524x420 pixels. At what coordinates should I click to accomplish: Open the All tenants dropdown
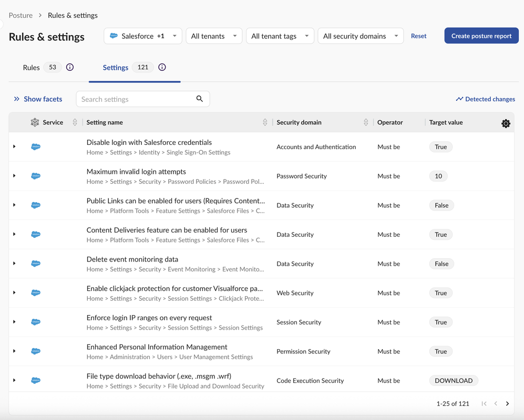tap(214, 36)
